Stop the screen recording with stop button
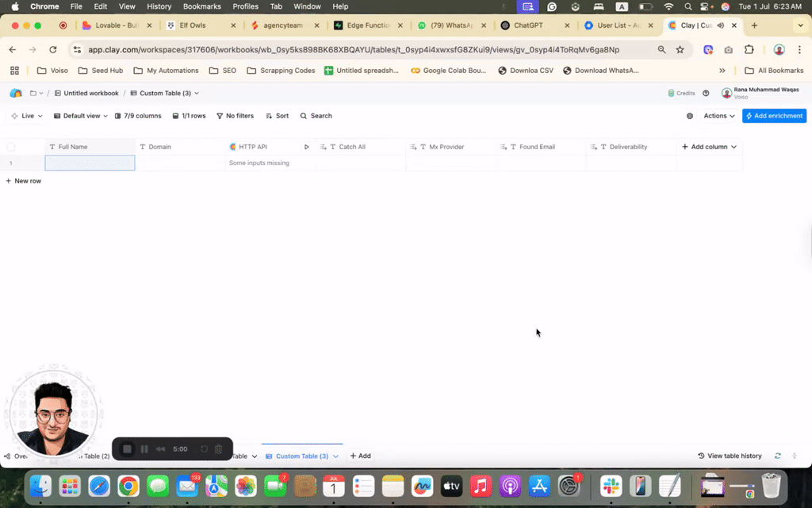 [x=127, y=449]
